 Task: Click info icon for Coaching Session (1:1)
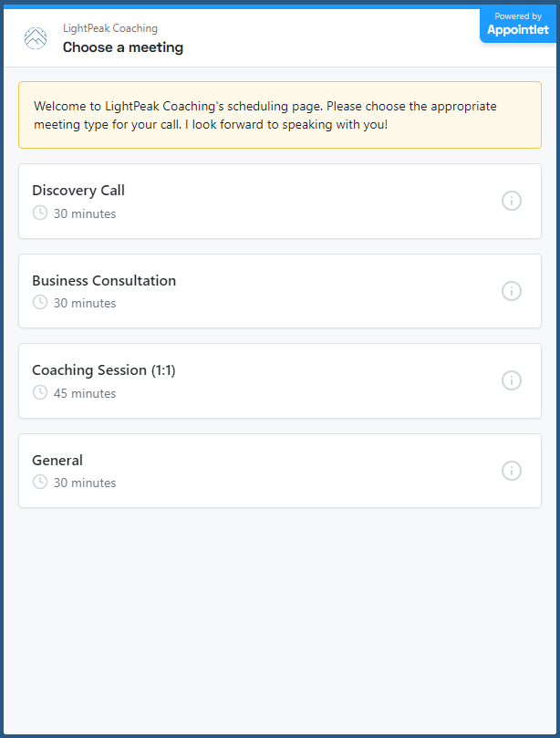[512, 380]
